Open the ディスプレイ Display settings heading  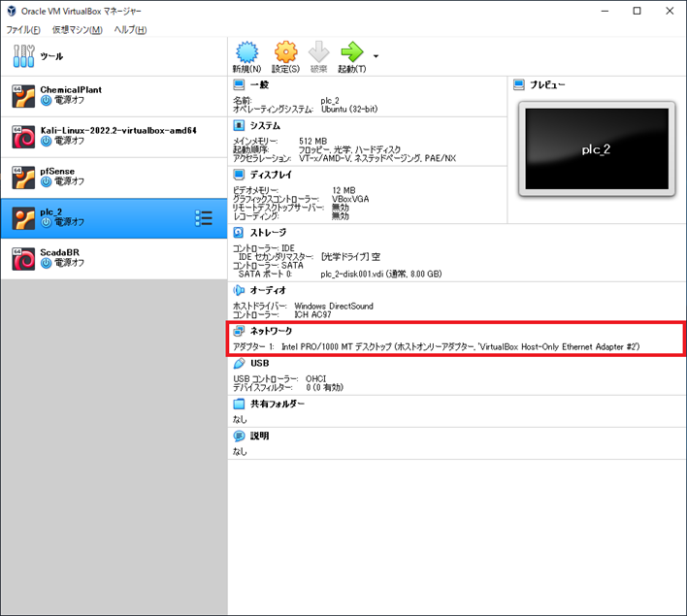point(271,175)
